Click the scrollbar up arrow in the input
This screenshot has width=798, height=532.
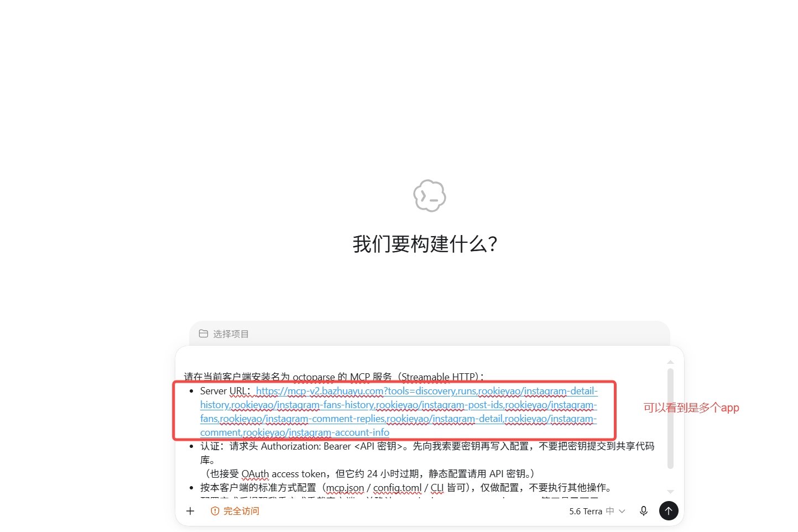[670, 362]
